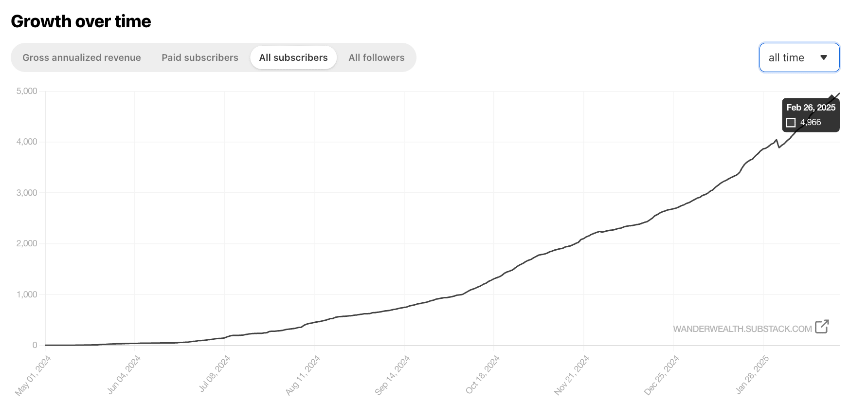The image size is (868, 405).
Task: Click the dropdown arrow in time range selector
Action: [x=824, y=57]
